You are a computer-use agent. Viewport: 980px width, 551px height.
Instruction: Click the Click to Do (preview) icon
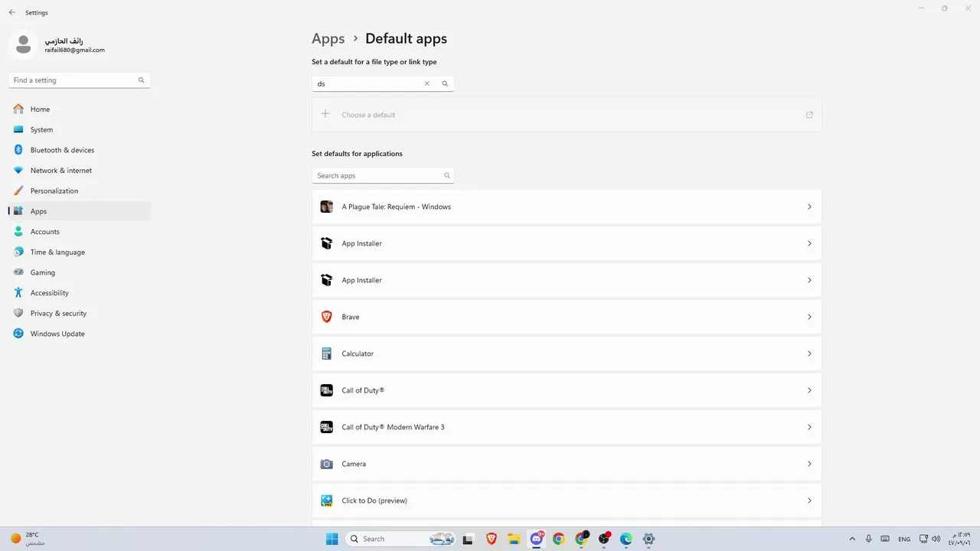(x=327, y=500)
